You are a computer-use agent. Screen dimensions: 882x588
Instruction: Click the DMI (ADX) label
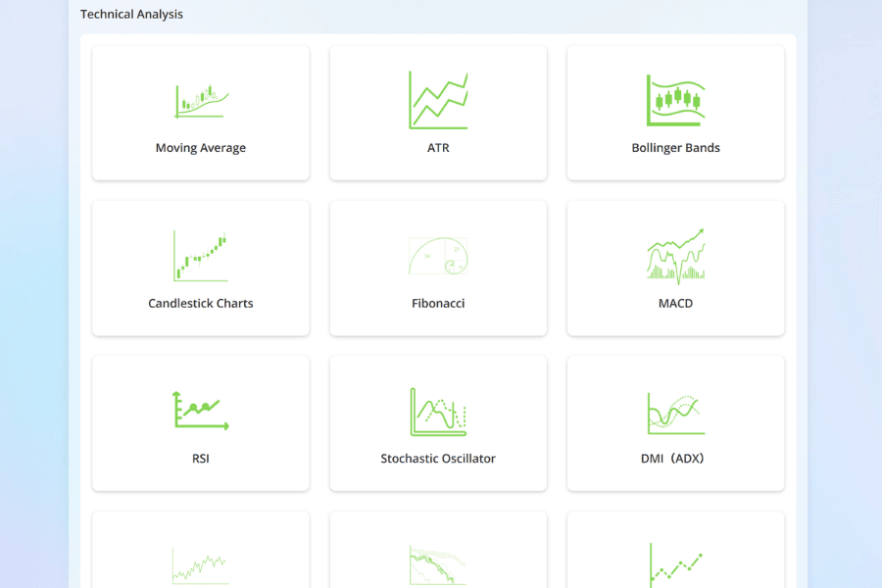pos(672,459)
